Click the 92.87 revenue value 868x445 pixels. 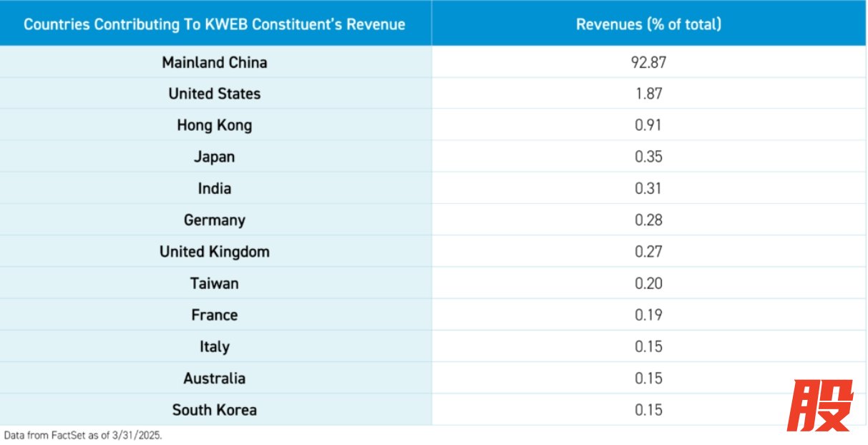point(648,62)
